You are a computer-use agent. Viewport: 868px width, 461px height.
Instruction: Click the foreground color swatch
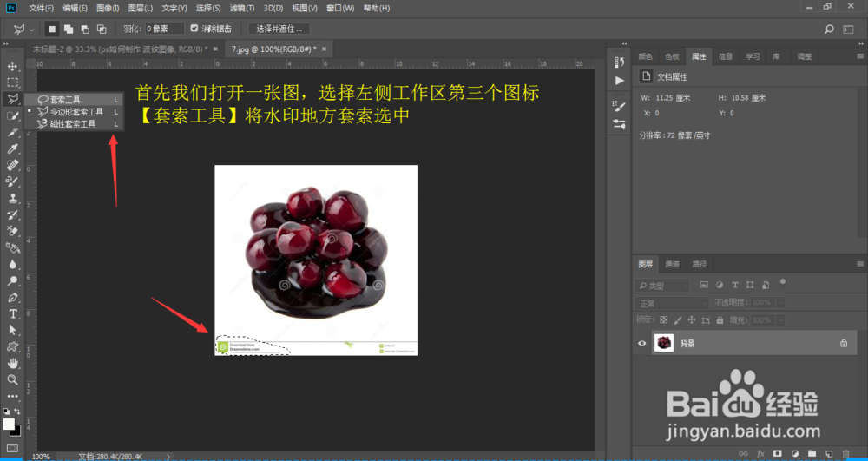pos(9,424)
